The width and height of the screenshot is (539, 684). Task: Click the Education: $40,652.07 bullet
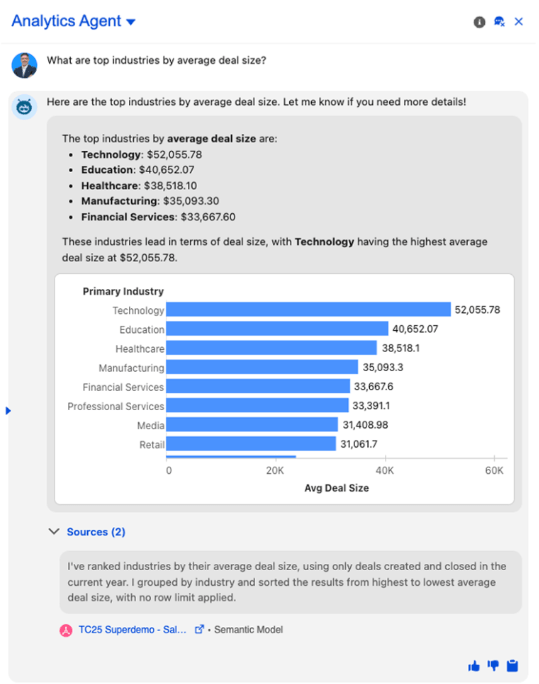pyautogui.click(x=137, y=170)
